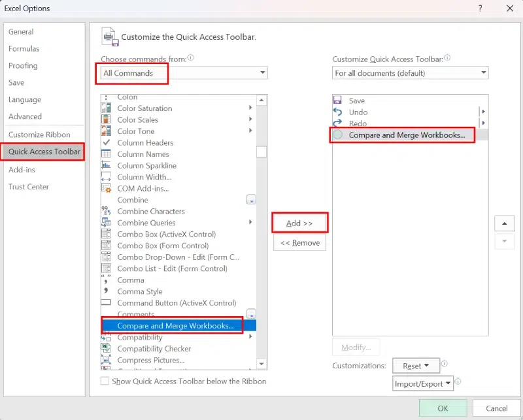Viewport: 523px width, 420px height.
Task: Click the Combo List Edit icon
Action: (106, 268)
